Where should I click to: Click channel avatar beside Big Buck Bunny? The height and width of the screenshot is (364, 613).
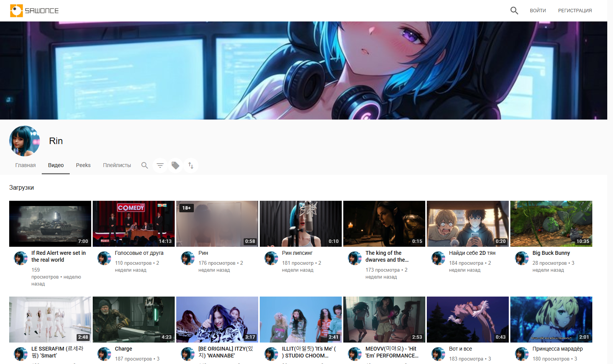tap(522, 258)
